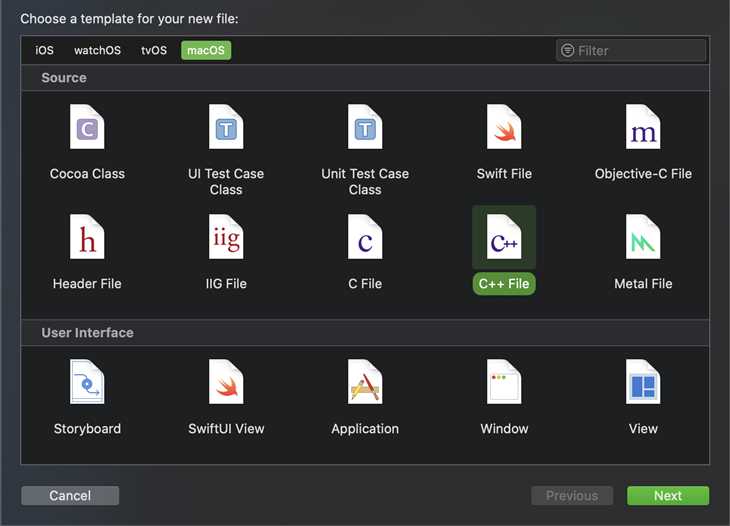The height and width of the screenshot is (526, 730).
Task: Pick the IIG File template icon
Action: pyautogui.click(x=226, y=236)
